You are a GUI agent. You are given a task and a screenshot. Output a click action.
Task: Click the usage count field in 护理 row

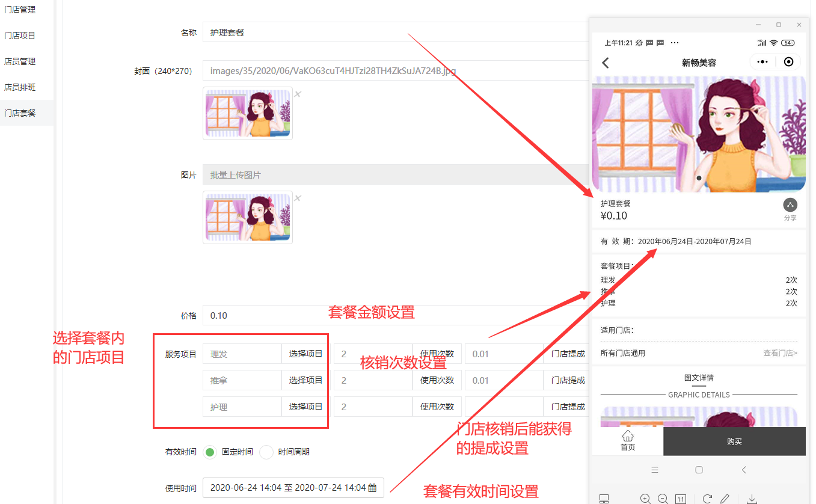pyautogui.click(x=373, y=407)
